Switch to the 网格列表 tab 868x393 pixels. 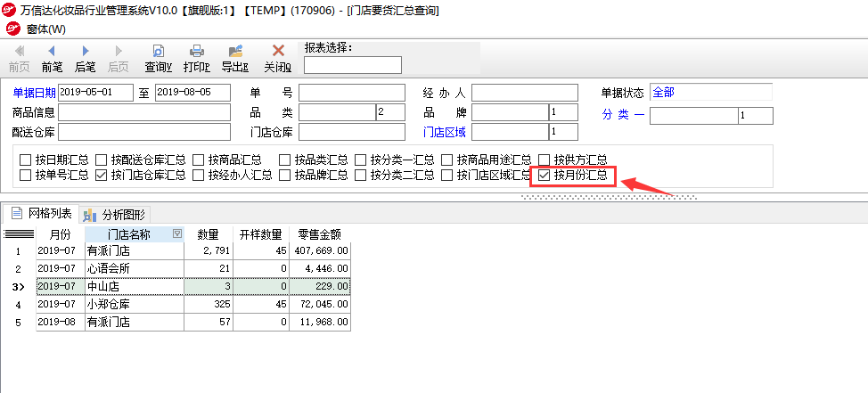tap(42, 213)
